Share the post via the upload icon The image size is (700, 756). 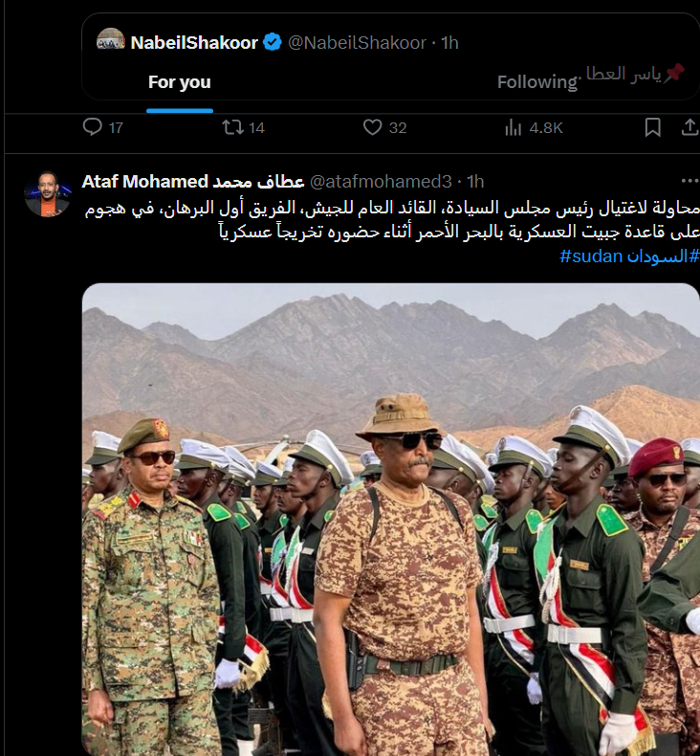click(x=689, y=127)
